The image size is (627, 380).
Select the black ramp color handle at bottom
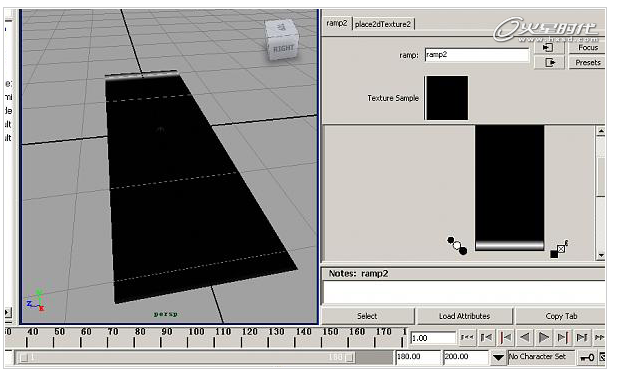point(463,251)
